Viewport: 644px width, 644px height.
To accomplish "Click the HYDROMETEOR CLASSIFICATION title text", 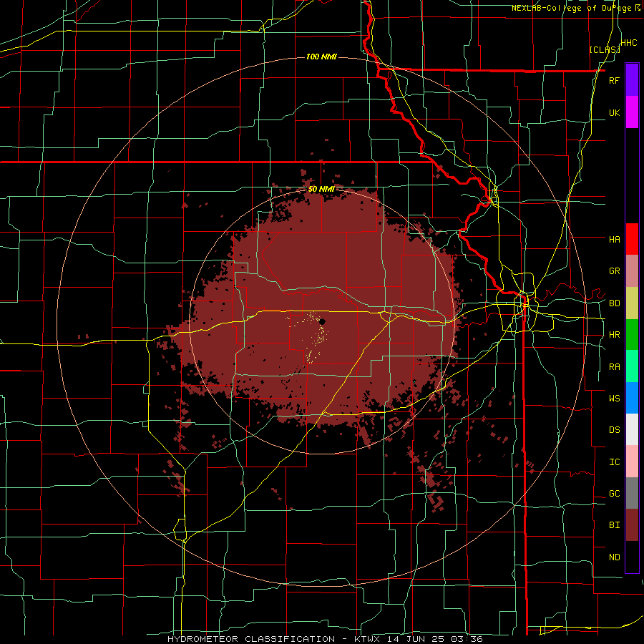I will (x=251, y=639).
